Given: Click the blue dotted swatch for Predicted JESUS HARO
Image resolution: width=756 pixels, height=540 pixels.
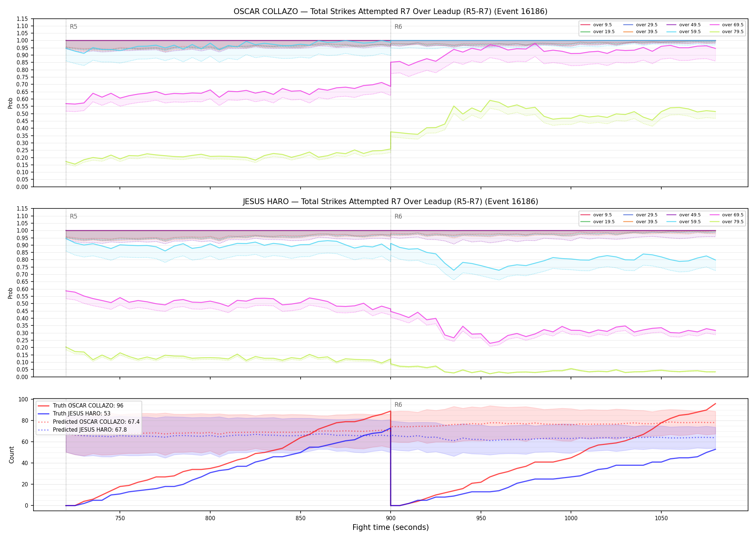Looking at the screenshot, I should coord(43,430).
